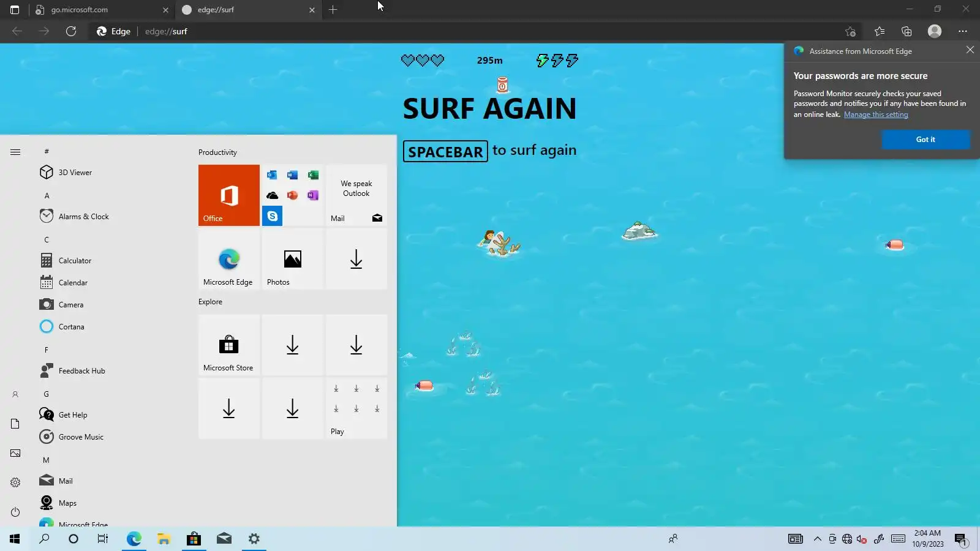Screen dimensions: 980x551
Task: Click the SPACEBAR key prompt in the game
Action: click(445, 151)
